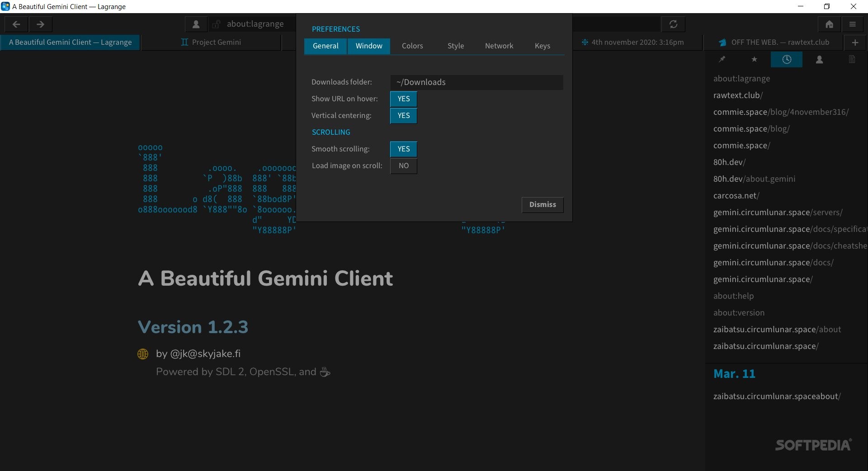Show the pinned items sidebar pin icon
This screenshot has width=868, height=471.
tap(722, 59)
